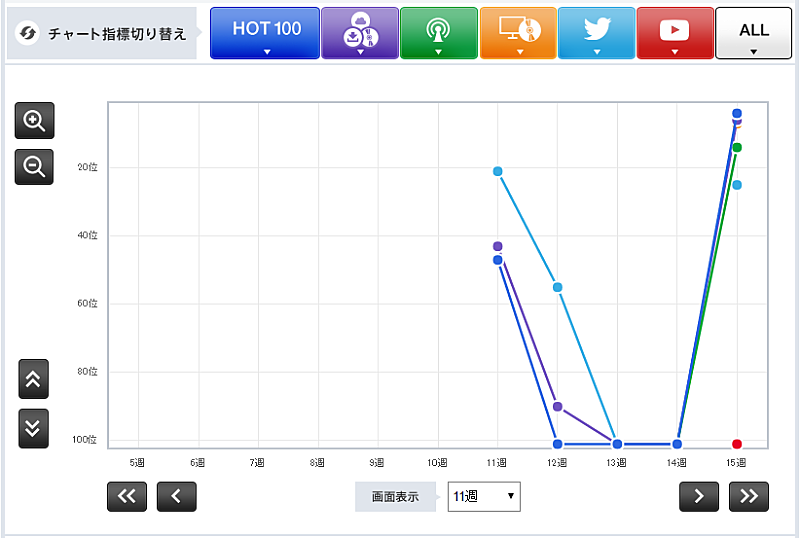The height and width of the screenshot is (538, 800).
Task: Click the red data point at week 15
Action: [737, 444]
